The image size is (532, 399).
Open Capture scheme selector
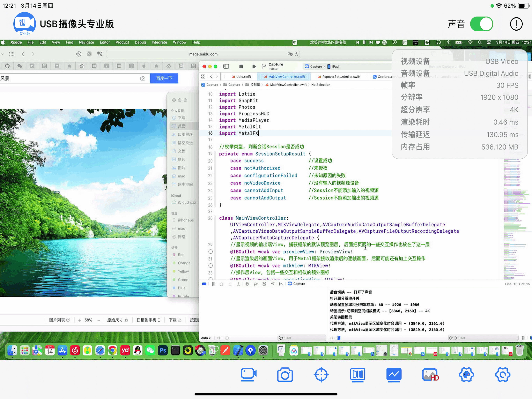314,66
